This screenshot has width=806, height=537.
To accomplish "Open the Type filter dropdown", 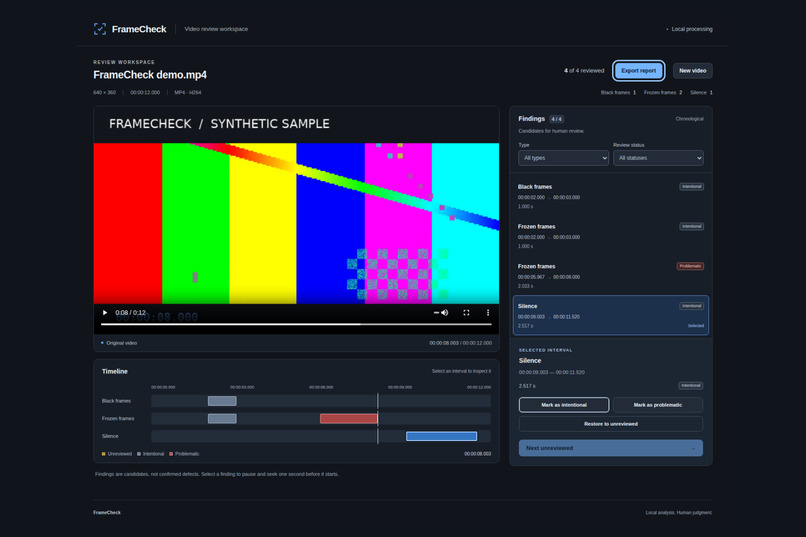I will pos(563,158).
